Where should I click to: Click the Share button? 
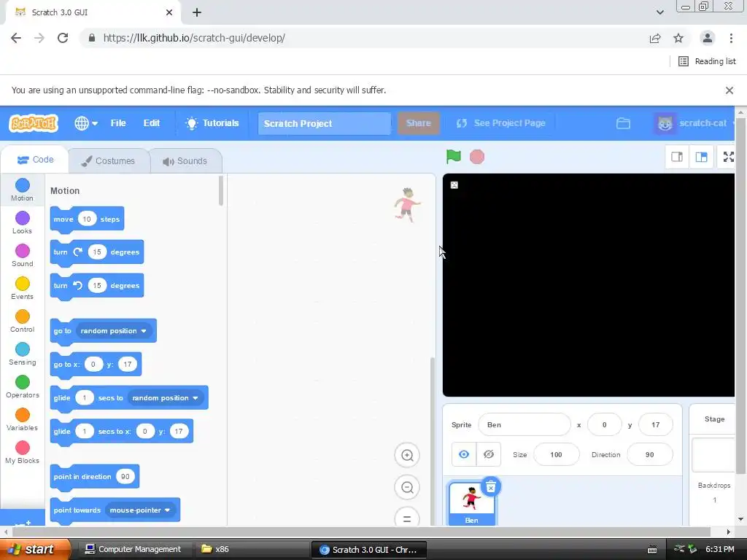tap(418, 122)
